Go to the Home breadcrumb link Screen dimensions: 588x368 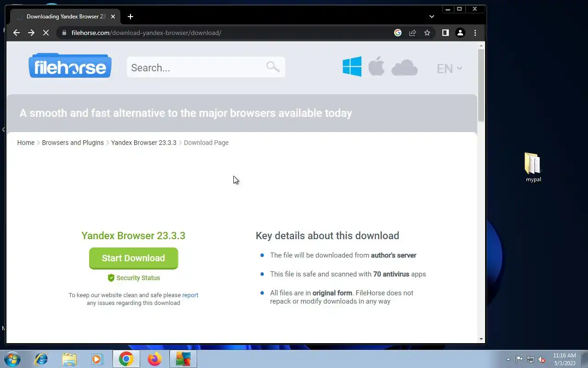point(26,143)
